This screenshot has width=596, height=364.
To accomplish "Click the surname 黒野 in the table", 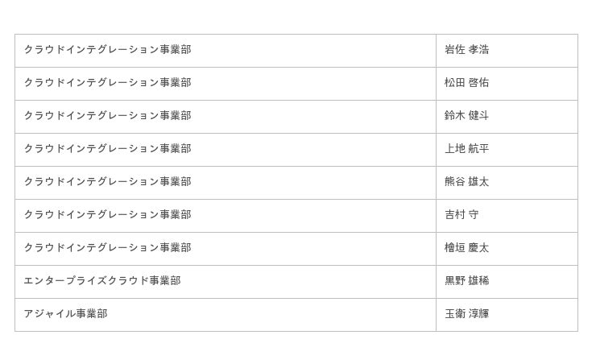I will coord(455,281).
